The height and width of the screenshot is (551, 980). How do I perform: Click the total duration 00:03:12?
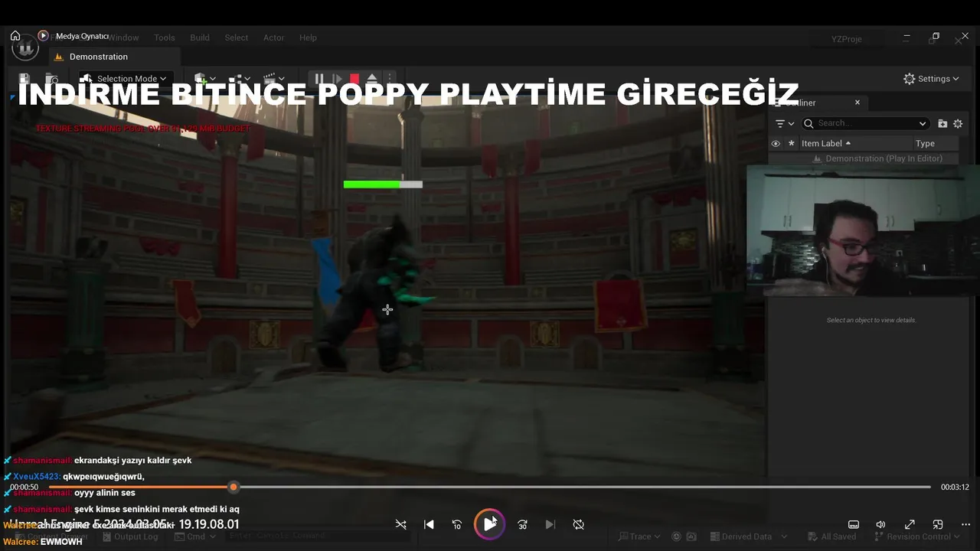pos(955,487)
